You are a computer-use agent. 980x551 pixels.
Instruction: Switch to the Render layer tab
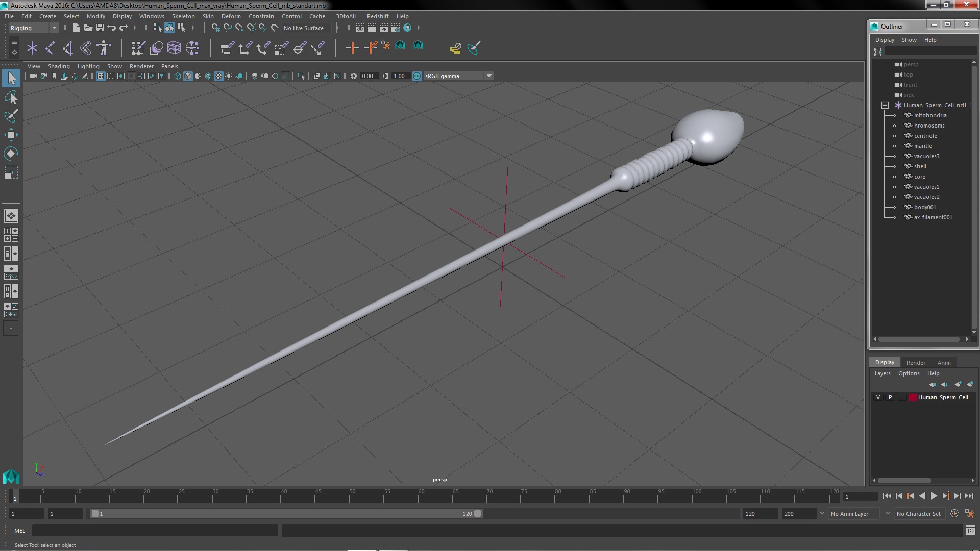(x=915, y=362)
